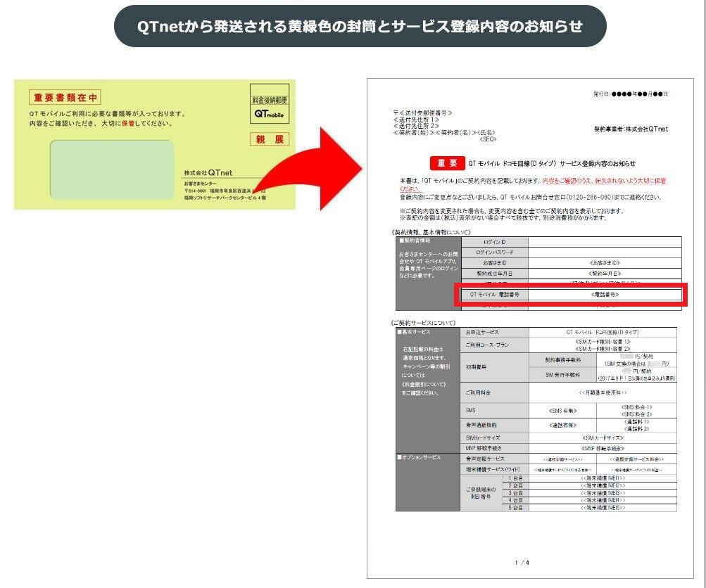This screenshot has height=588, width=706.
Task: Click the '■オプションサービス' section header
Action: click(x=419, y=457)
